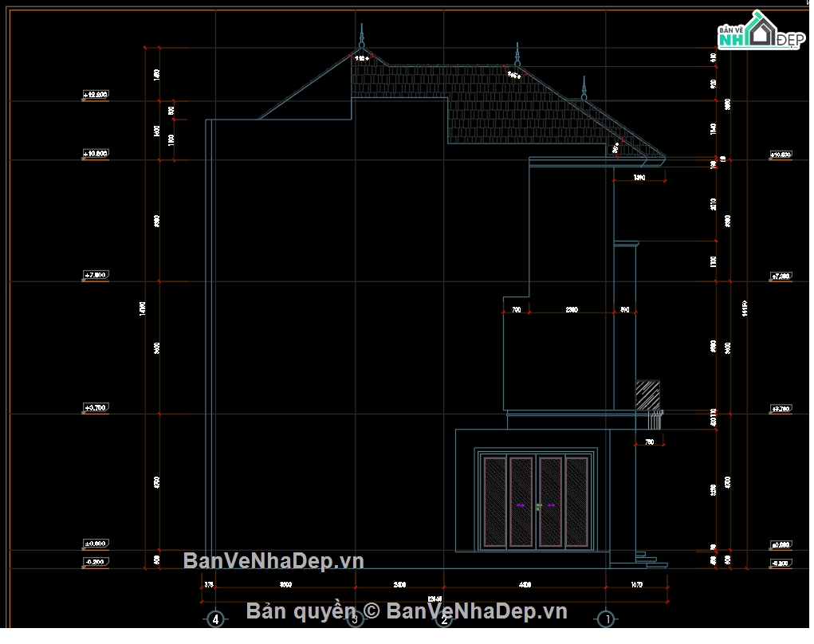
Task: Click the left magenta door arrow marker
Action: [521, 505]
